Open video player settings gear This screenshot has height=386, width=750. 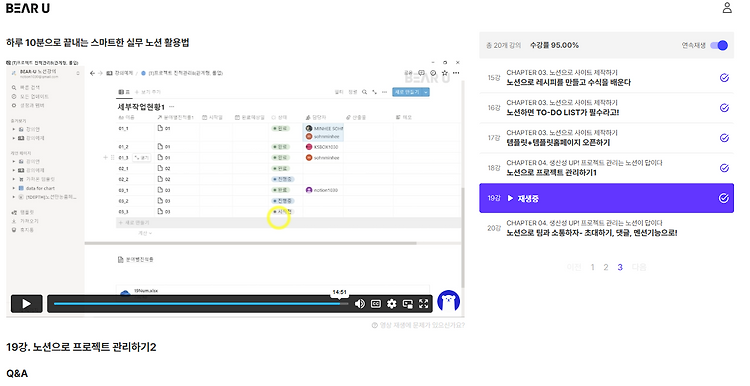392,304
